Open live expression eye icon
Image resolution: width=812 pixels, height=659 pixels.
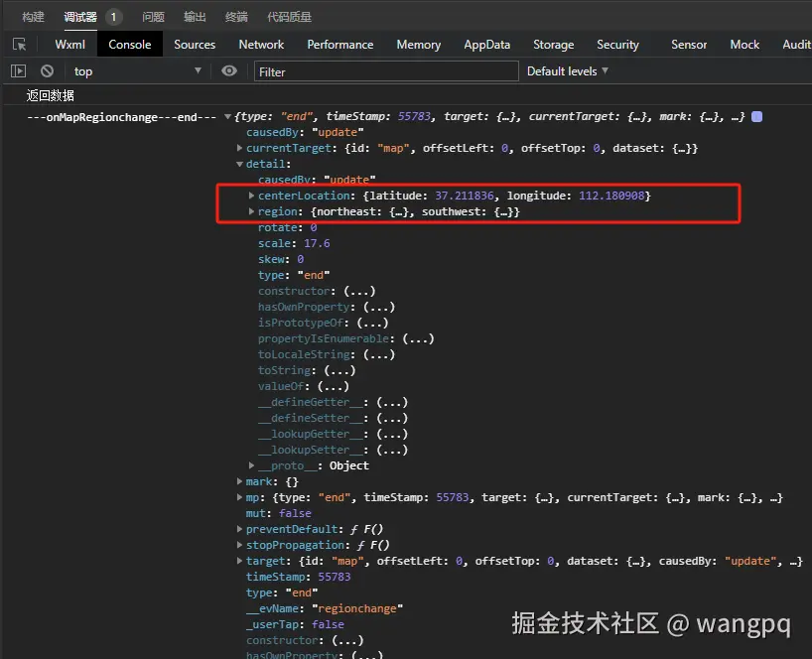(x=229, y=70)
